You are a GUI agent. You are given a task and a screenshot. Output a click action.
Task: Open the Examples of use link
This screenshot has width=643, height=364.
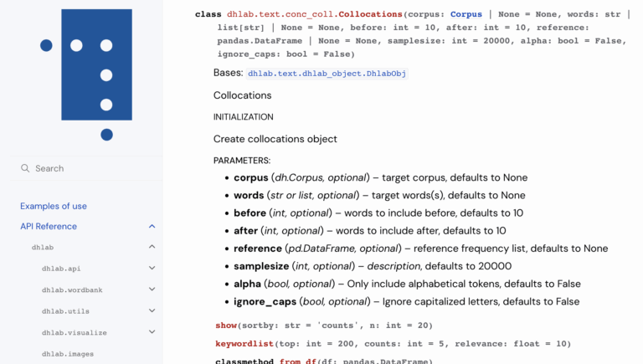point(54,206)
